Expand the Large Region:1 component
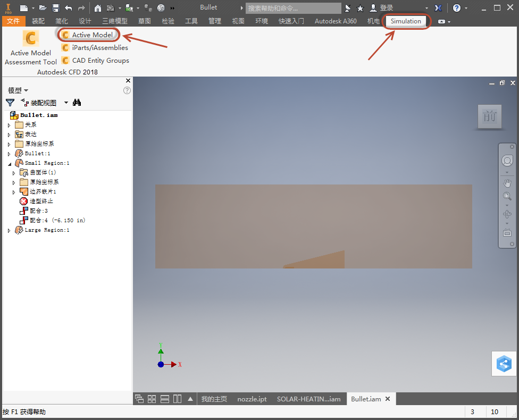 pyautogui.click(x=9, y=230)
